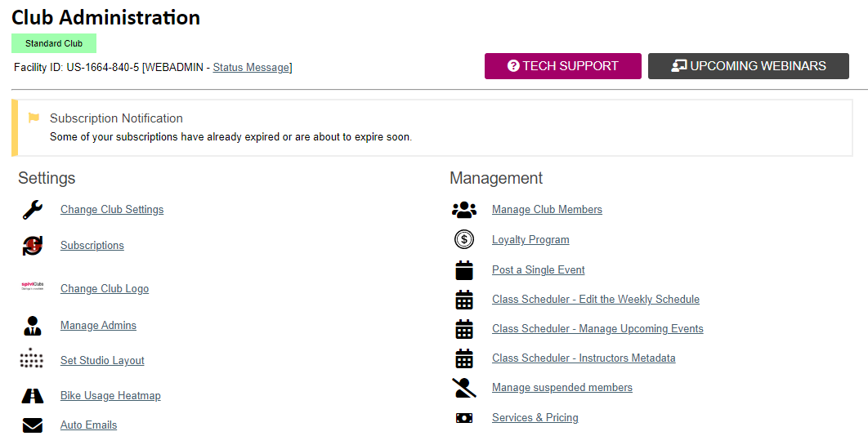The height and width of the screenshot is (436, 868).
Task: Click the crossed-out user suspended members icon
Action: [463, 388]
